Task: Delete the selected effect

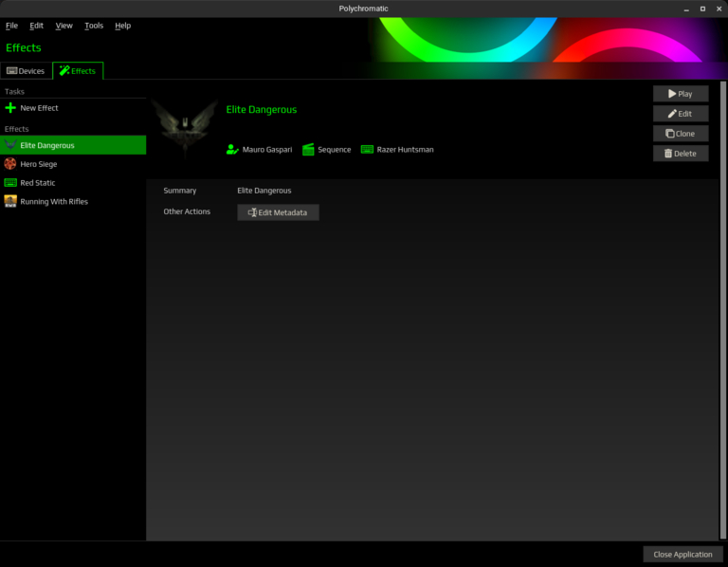Action: (x=681, y=154)
